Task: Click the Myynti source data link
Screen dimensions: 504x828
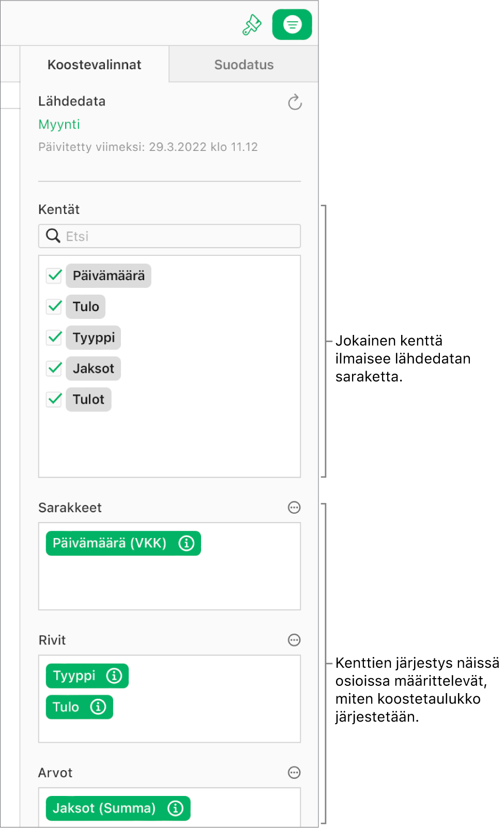Action: point(59,125)
